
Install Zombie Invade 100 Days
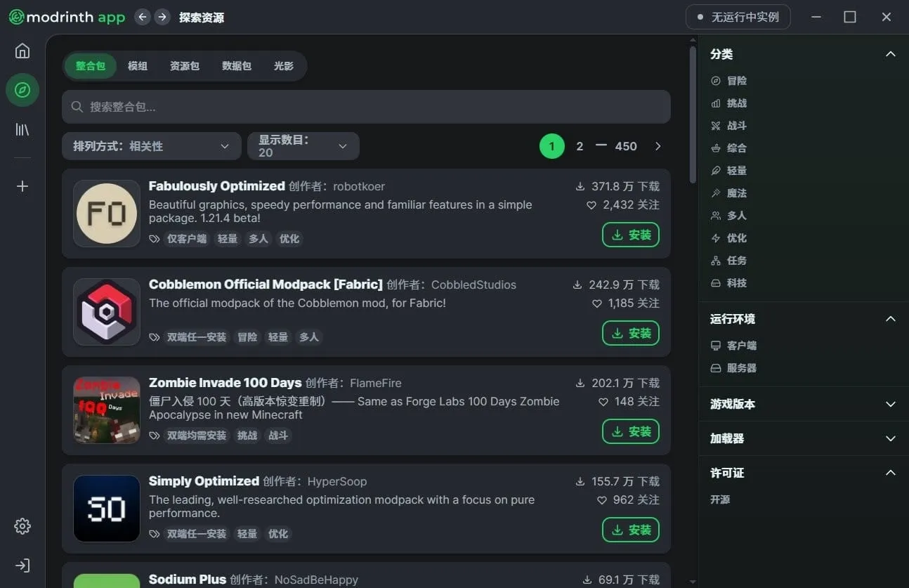[x=631, y=431]
